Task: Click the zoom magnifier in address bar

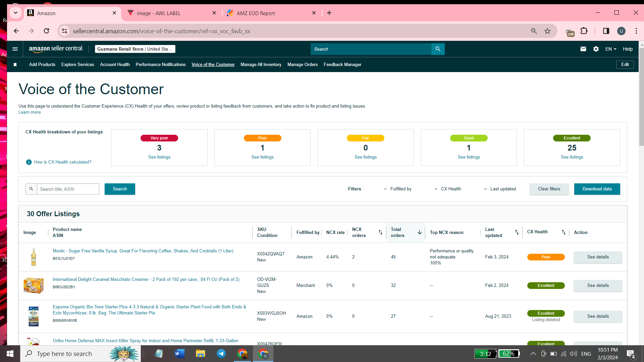Action: (534, 31)
